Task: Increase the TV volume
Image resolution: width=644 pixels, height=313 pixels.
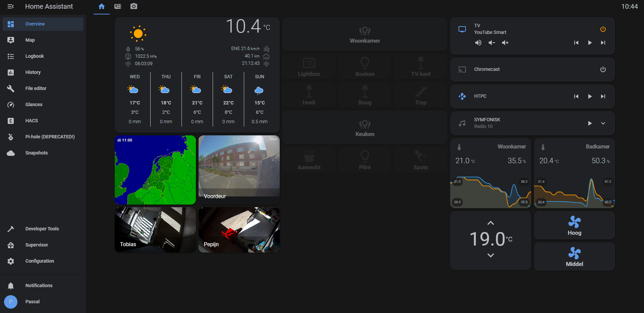Action: 505,43
